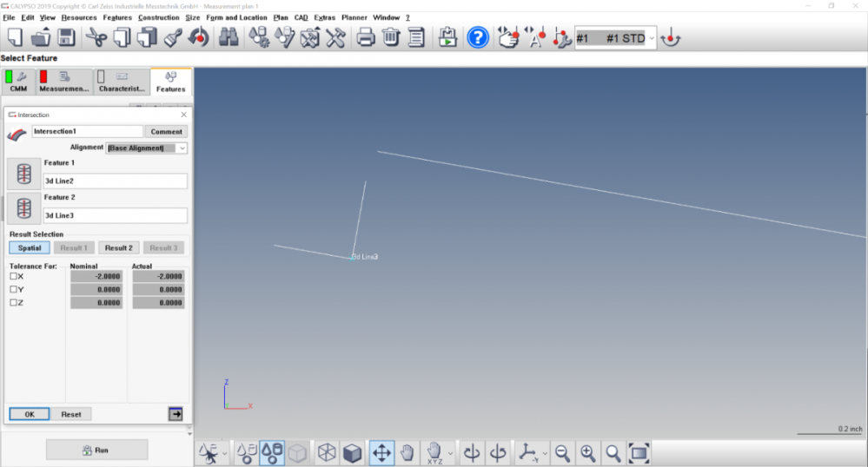Click the Intersection1 name field

click(88, 131)
